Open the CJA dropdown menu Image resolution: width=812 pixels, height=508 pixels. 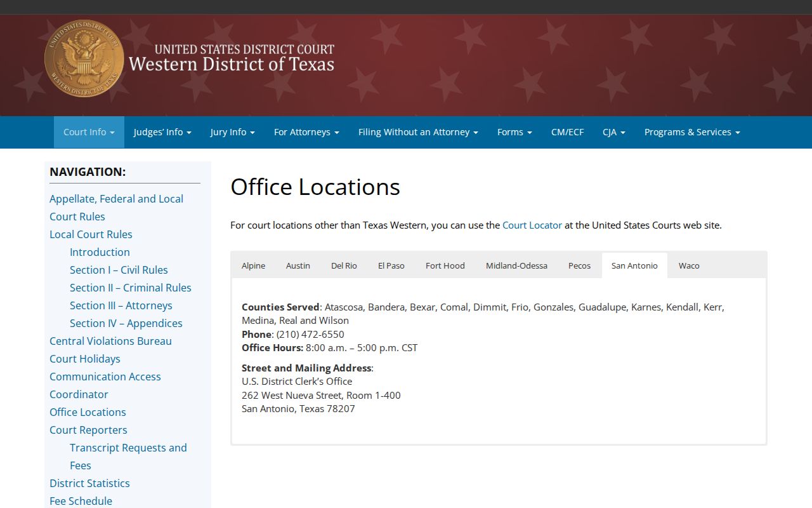[614, 132]
